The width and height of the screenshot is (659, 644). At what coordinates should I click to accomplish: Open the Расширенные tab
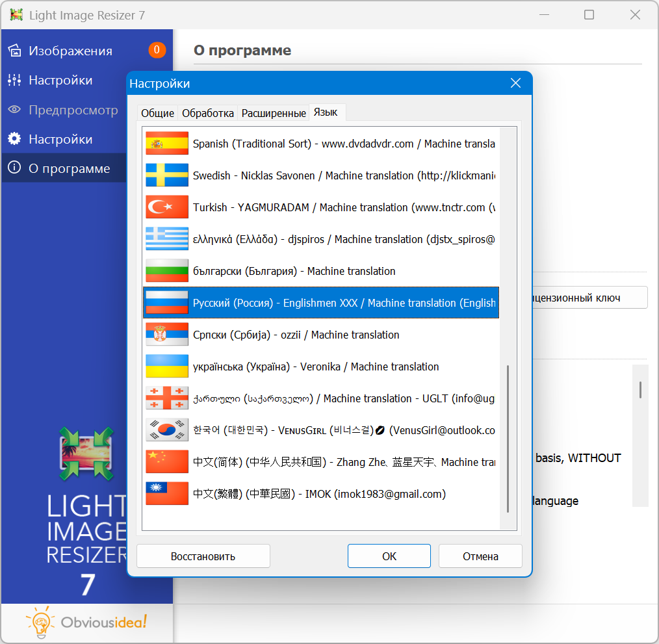tap(274, 113)
